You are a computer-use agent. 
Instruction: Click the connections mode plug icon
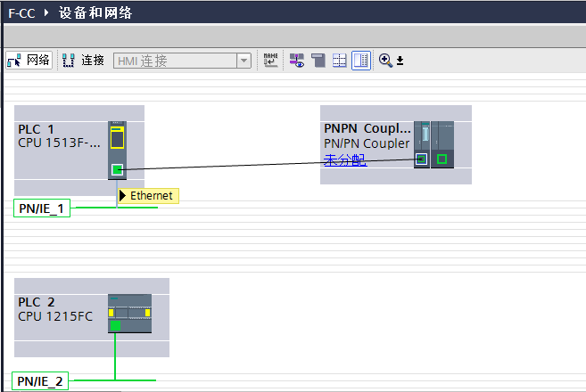[69, 61]
